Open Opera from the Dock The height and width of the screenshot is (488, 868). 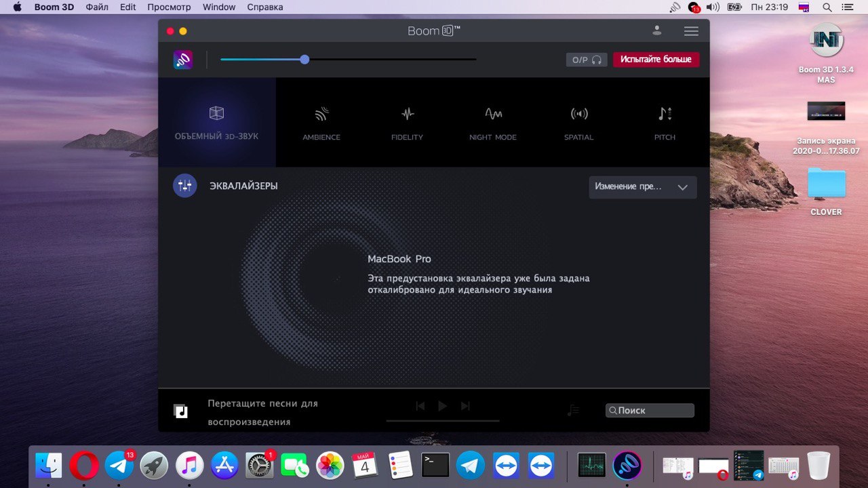[84, 466]
